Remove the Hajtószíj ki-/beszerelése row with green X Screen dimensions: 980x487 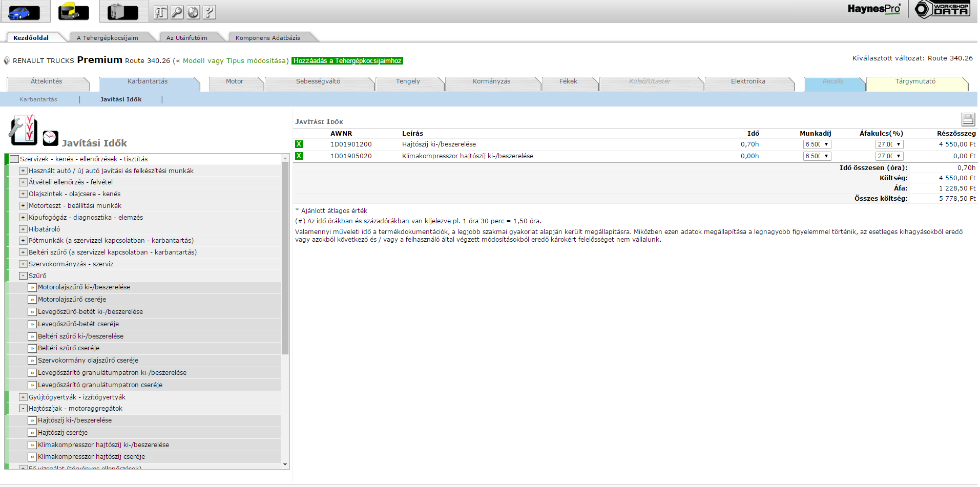(299, 144)
